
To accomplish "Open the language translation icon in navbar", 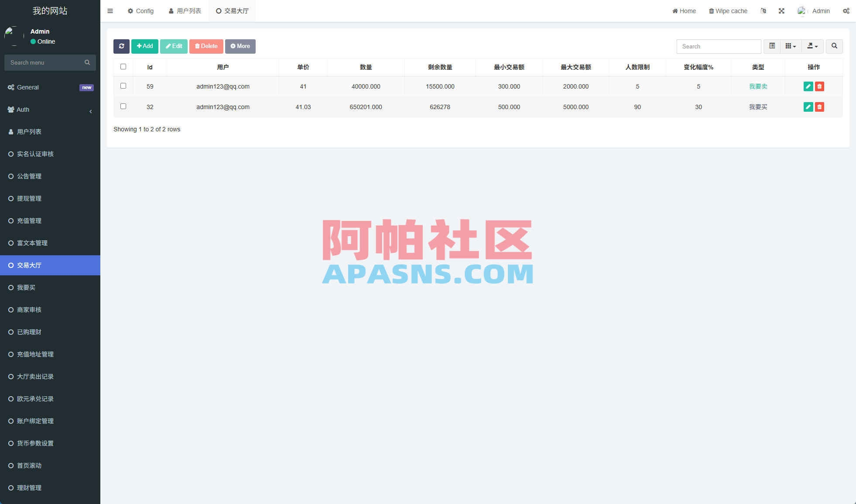I will pyautogui.click(x=763, y=10).
